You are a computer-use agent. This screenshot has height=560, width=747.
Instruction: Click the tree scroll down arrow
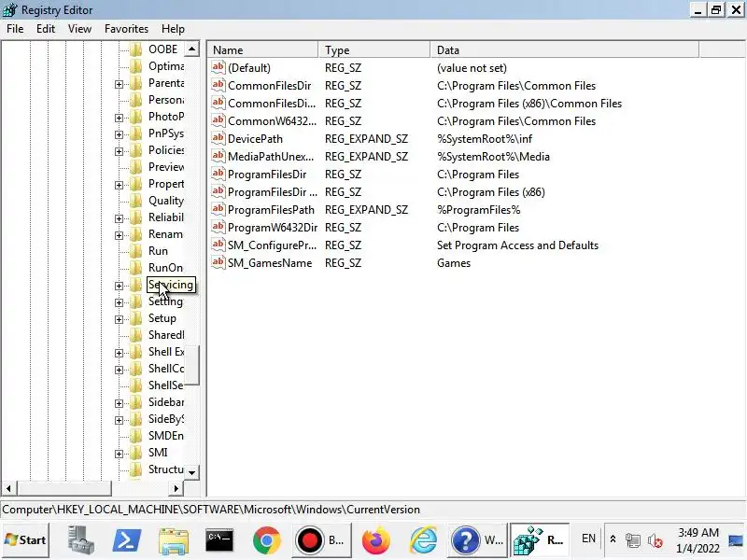click(191, 472)
